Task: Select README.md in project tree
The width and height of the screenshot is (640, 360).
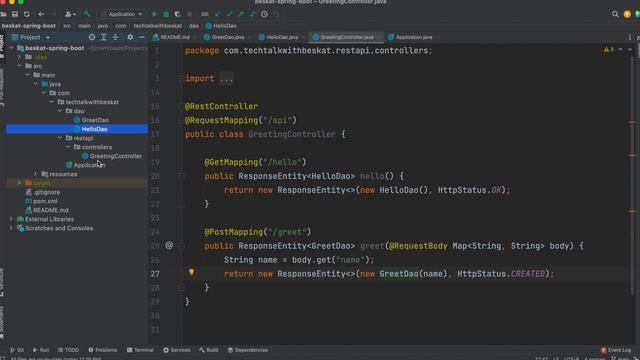Action: (51, 210)
